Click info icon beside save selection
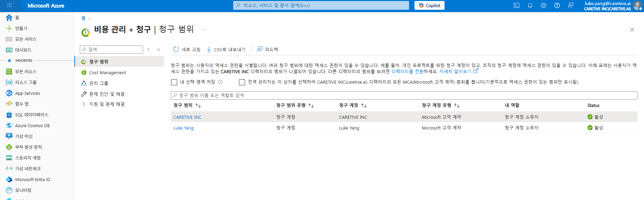This screenshot has height=200, width=644. (x=220, y=82)
